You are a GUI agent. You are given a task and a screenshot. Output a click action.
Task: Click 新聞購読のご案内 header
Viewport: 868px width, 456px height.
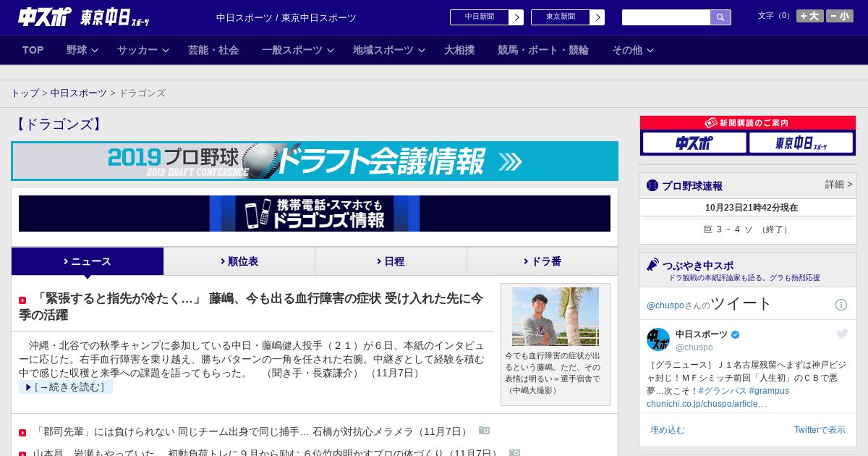coord(748,123)
